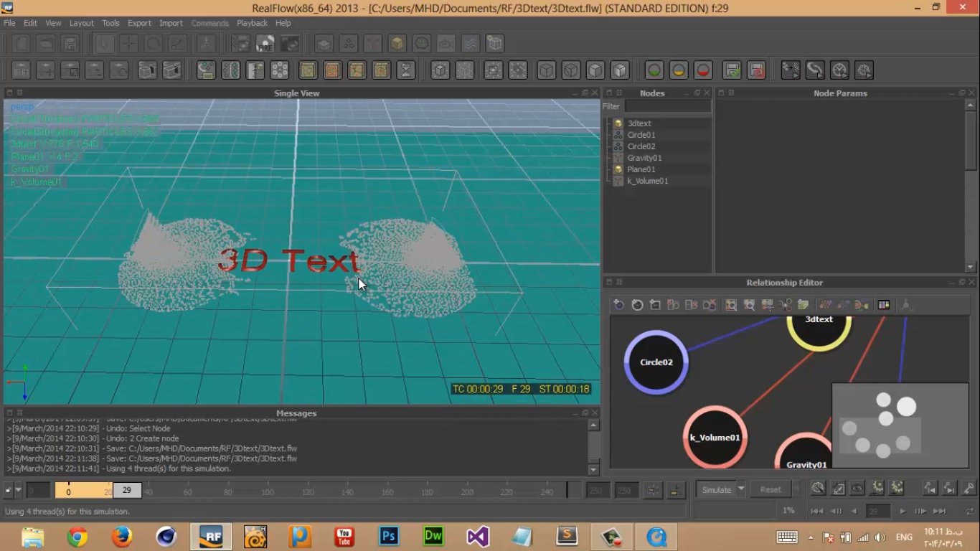Click the Node Params vertical scrollbar

[x=971, y=185]
